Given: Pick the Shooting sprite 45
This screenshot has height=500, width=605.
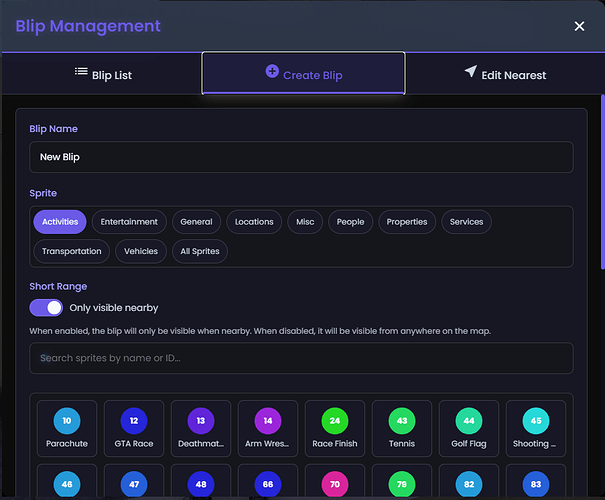Looking at the screenshot, I should click(536, 429).
